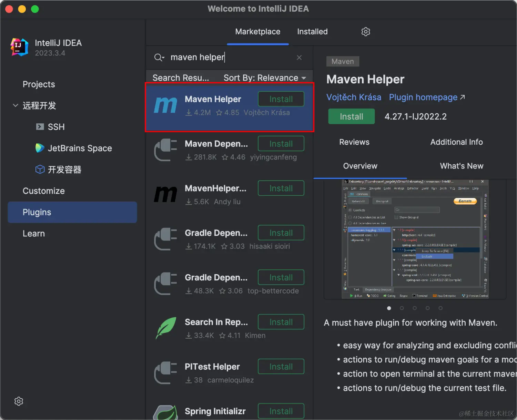The image size is (517, 420).
Task: Open the What's New tab
Action: pyautogui.click(x=462, y=166)
